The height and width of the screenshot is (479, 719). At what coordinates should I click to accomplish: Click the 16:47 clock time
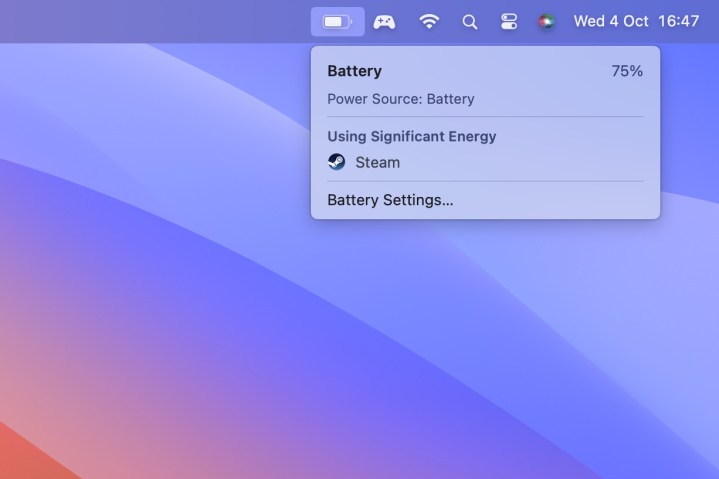click(x=678, y=21)
